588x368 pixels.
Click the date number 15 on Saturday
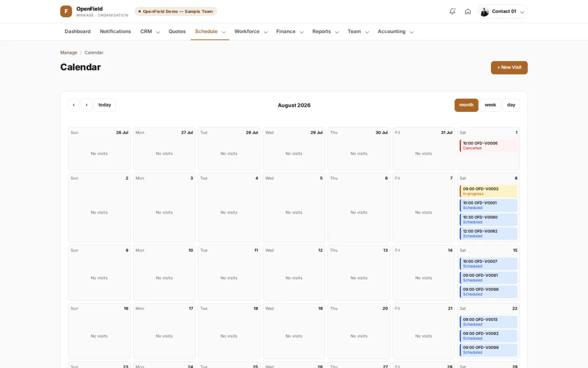point(515,250)
